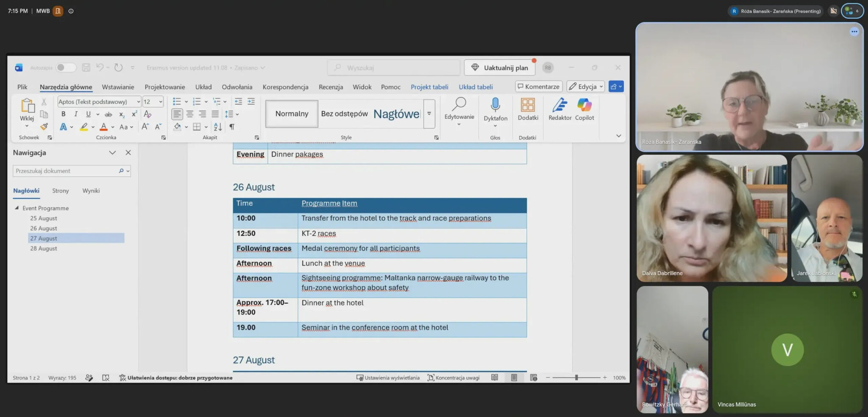Viewport: 868px width, 417px height.
Task: Increase paragraph indent
Action: pos(251,101)
